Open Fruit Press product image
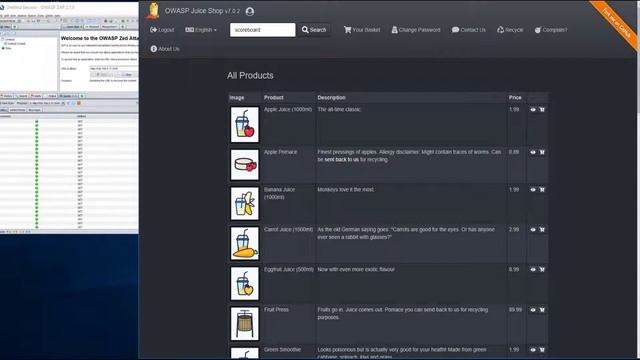Screen dimensions: 640x360 pyautogui.click(x=244, y=324)
